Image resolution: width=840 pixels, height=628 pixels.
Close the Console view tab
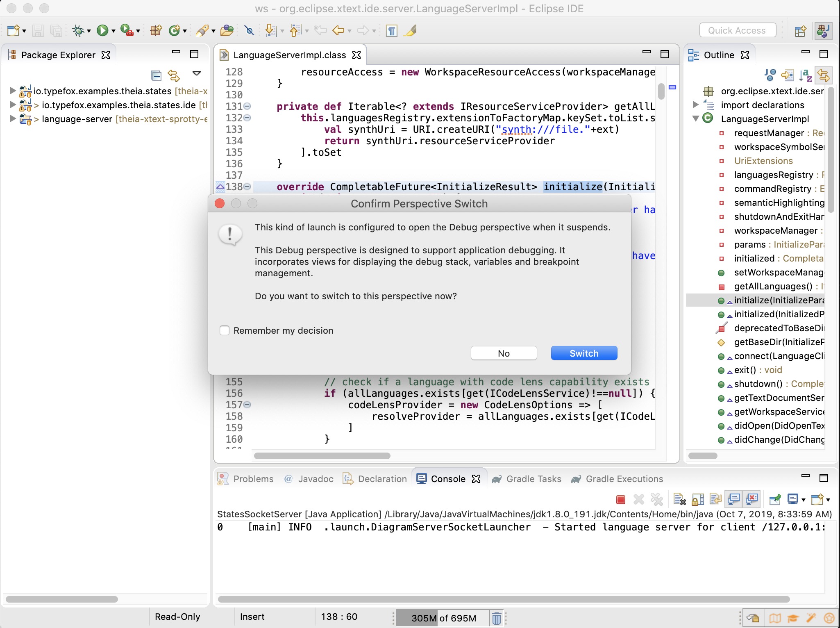(x=476, y=479)
